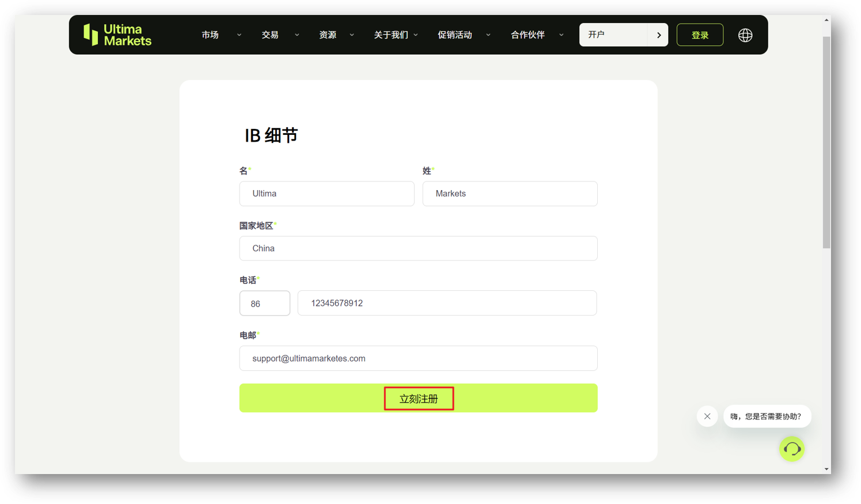Open the language globe icon
This screenshot has height=504, width=861.
tap(745, 35)
